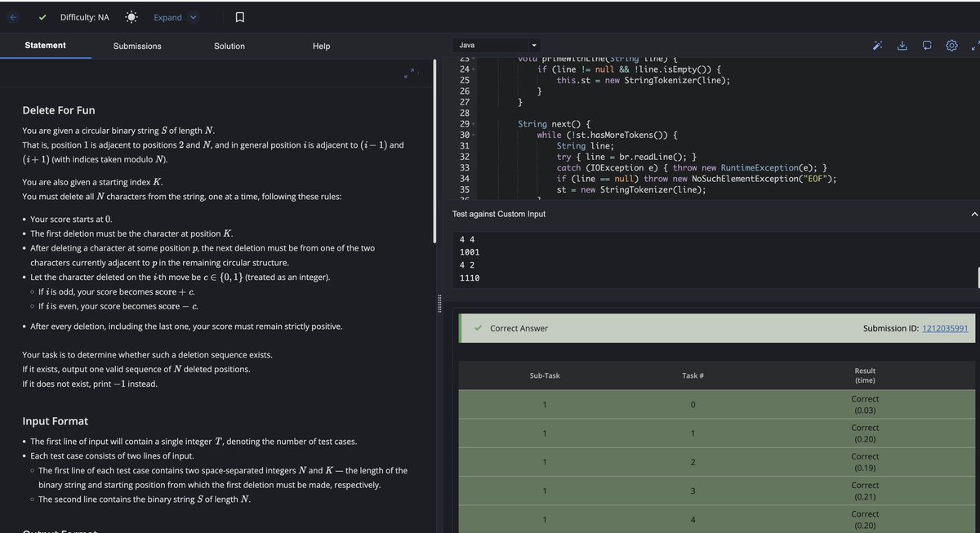980x533 pixels.
Task: Click the Result (time) column header
Action: tap(865, 375)
